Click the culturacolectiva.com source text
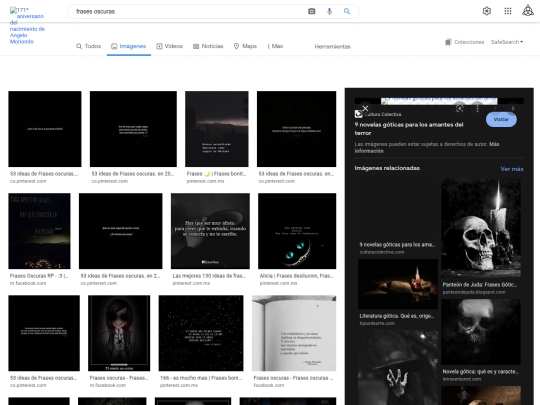Screen dimensions: 540x405 click(x=382, y=252)
